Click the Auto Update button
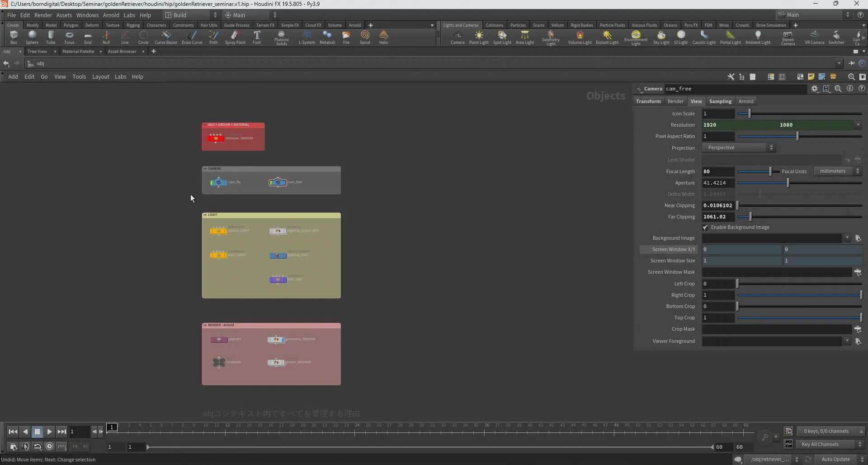The height and width of the screenshot is (465, 868). point(835,459)
